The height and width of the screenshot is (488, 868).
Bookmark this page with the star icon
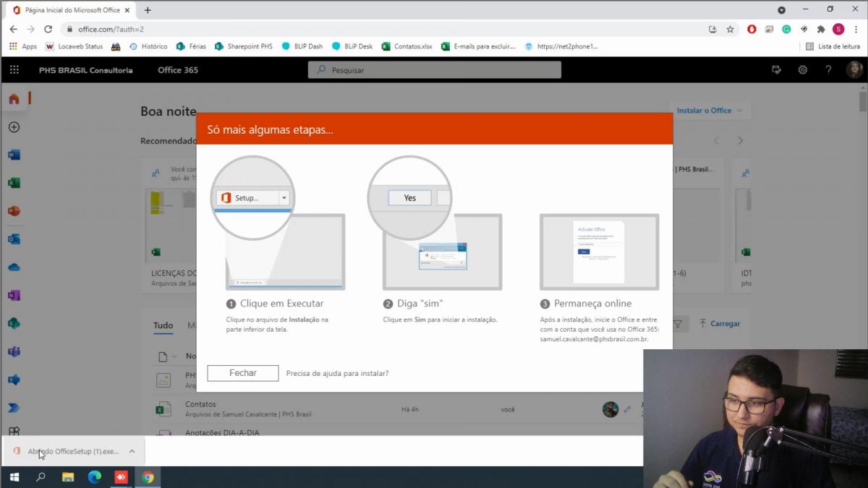click(x=731, y=30)
